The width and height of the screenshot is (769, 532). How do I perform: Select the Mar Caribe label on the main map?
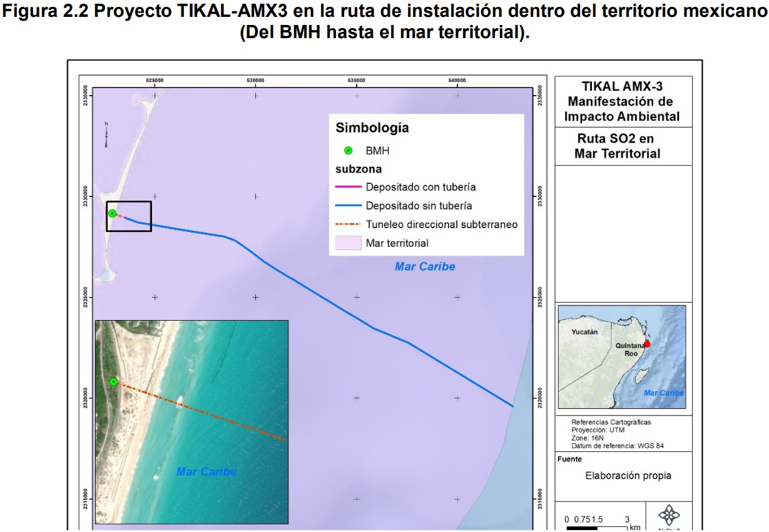pos(425,267)
